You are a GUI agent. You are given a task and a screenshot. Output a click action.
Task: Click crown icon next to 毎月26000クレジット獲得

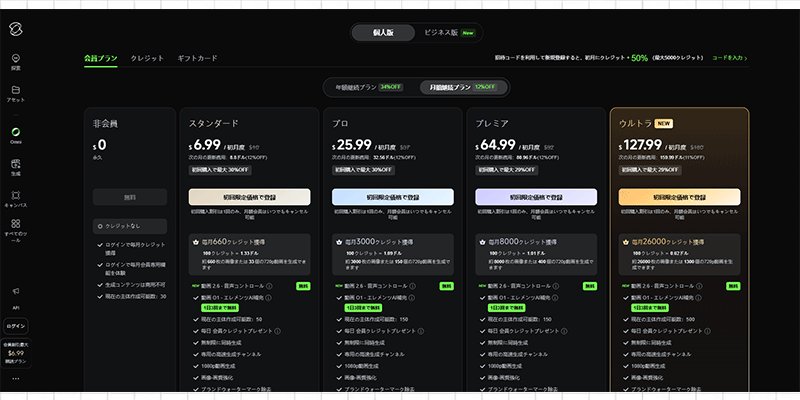pyautogui.click(x=626, y=242)
